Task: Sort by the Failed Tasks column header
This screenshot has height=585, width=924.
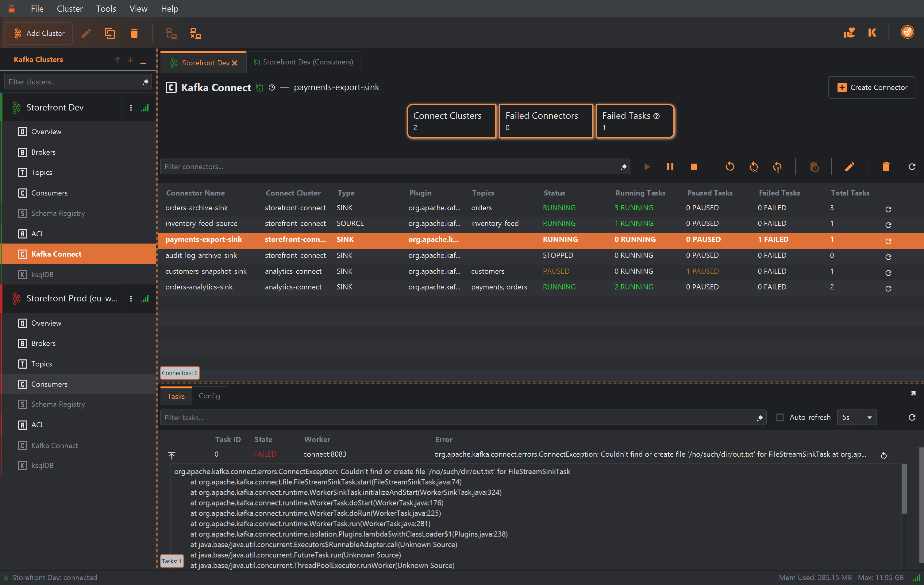Action: (x=779, y=193)
